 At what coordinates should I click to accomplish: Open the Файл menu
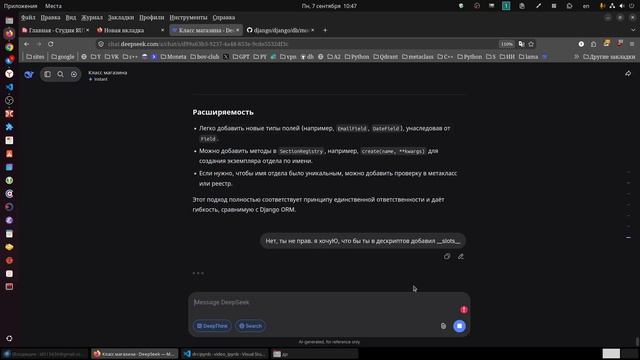[x=28, y=18]
